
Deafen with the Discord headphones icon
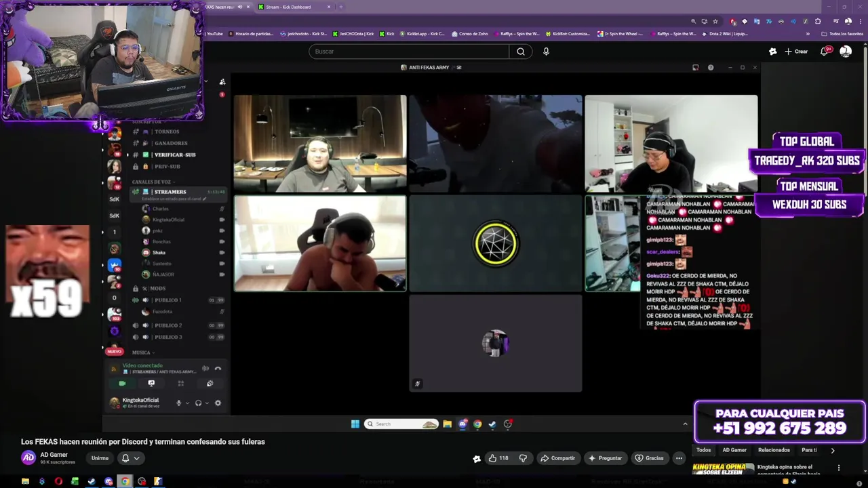(199, 403)
